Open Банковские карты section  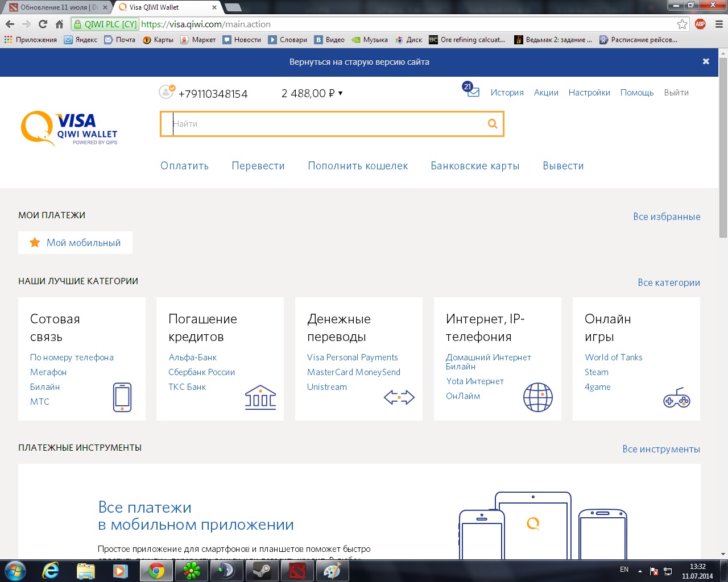pos(475,166)
